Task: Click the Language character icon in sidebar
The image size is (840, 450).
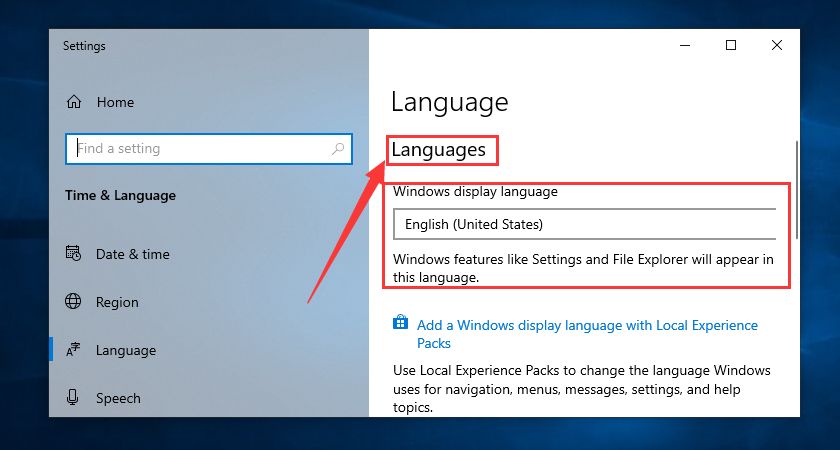Action: [x=73, y=350]
